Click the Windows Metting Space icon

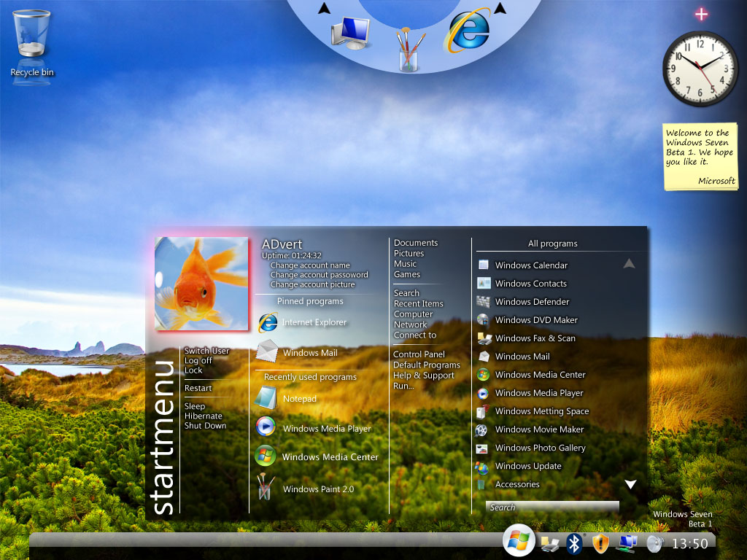[483, 412]
